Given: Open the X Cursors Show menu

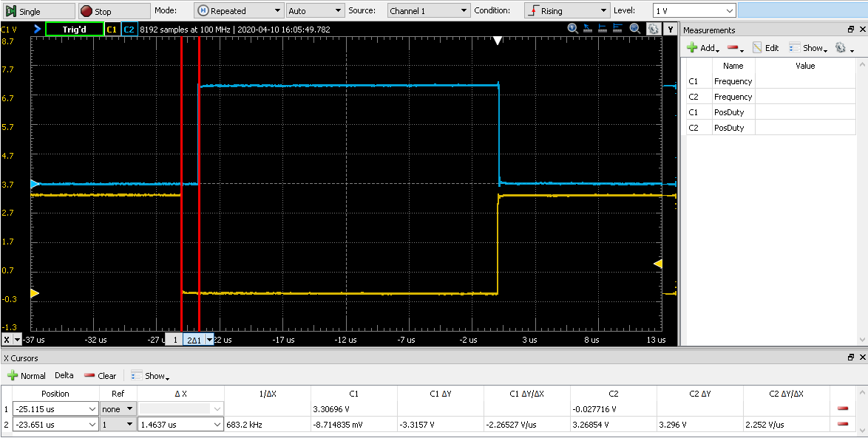Looking at the screenshot, I should coord(150,375).
